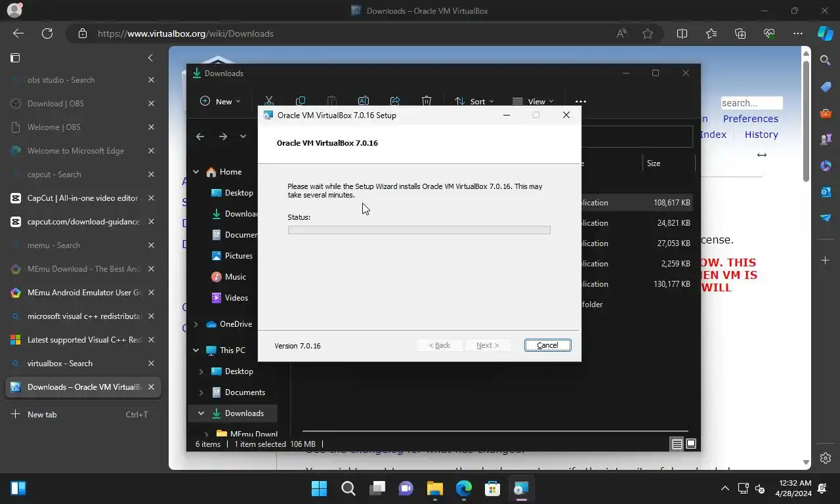Click New button in File Explorer toolbar
Viewport: 840px width, 504px height.
[220, 101]
